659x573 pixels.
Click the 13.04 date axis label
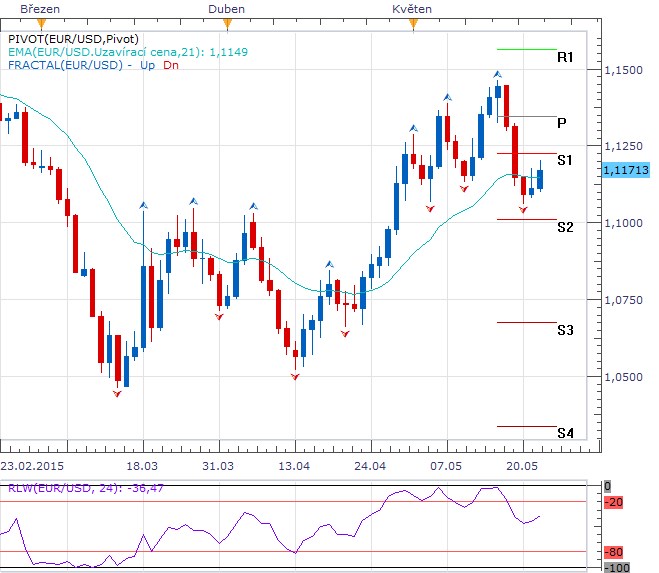(x=294, y=466)
